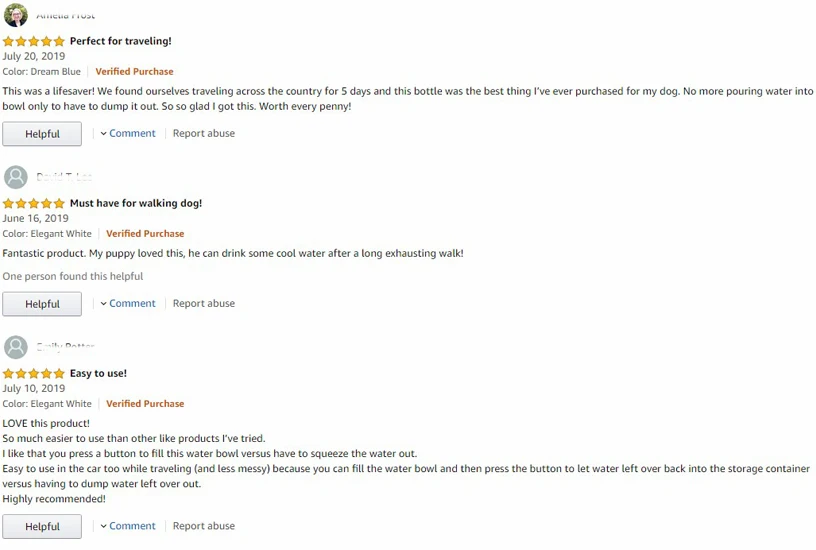Viewport: 816px width, 550px height.
Task: Click Verified Purchase next to Color: Dream Blue
Action: tap(134, 72)
